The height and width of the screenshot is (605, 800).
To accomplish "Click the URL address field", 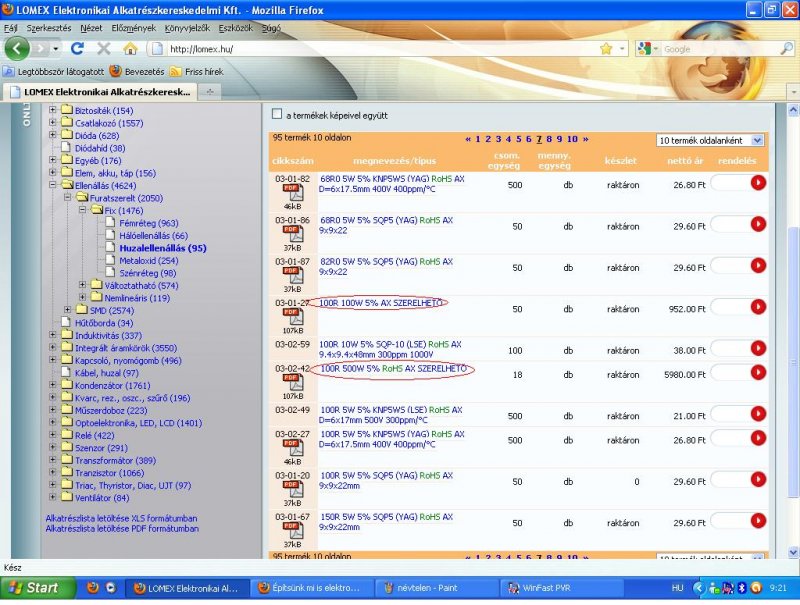I will click(378, 49).
